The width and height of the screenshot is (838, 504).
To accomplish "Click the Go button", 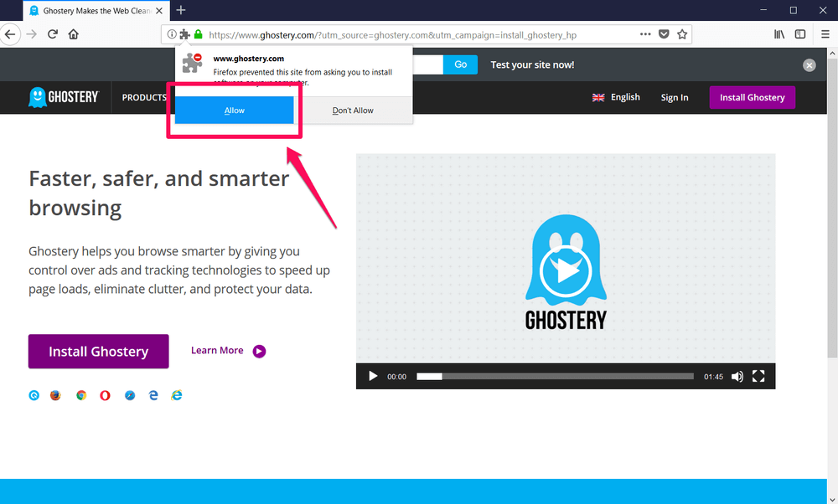I will (460, 64).
